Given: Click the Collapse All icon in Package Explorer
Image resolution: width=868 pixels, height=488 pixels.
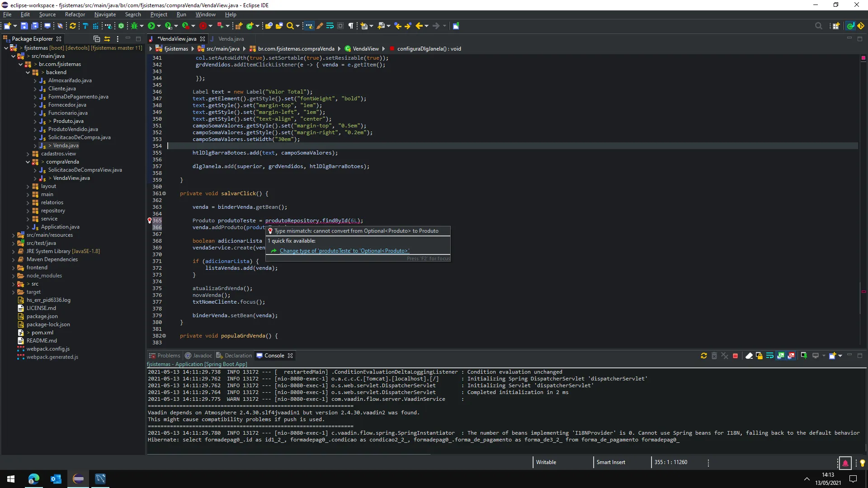Looking at the screenshot, I should point(96,39).
